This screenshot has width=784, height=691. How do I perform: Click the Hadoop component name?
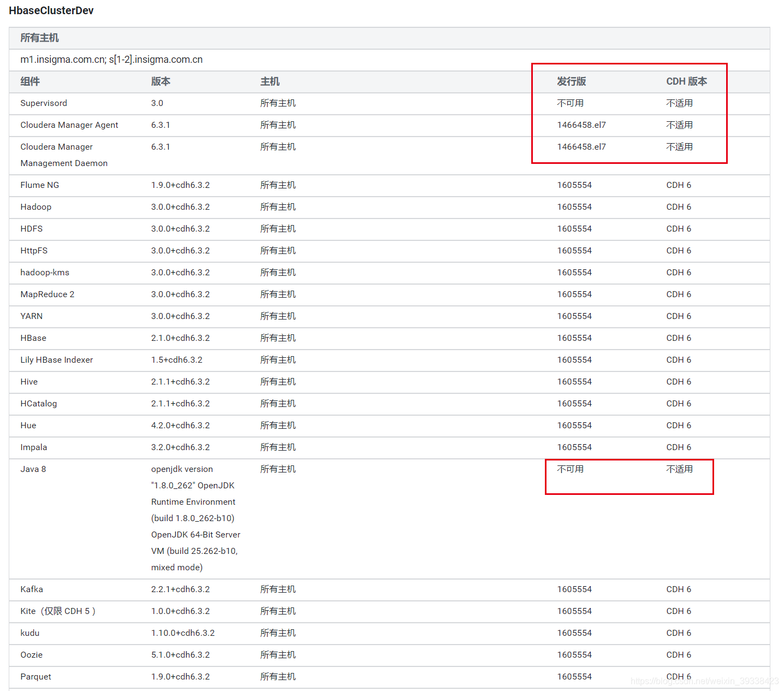pos(36,207)
